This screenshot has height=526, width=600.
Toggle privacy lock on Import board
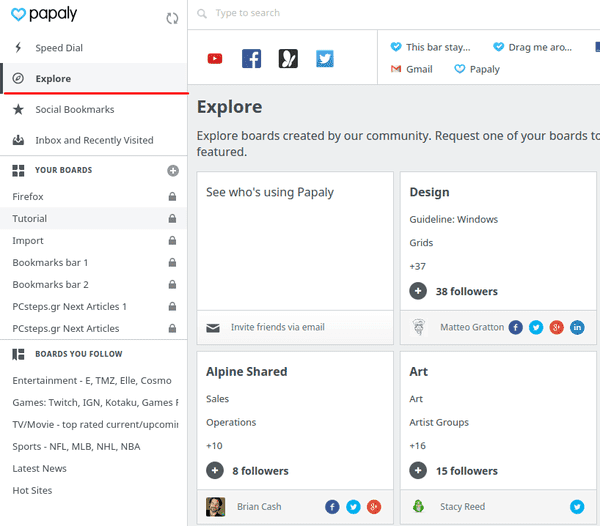[x=173, y=241]
